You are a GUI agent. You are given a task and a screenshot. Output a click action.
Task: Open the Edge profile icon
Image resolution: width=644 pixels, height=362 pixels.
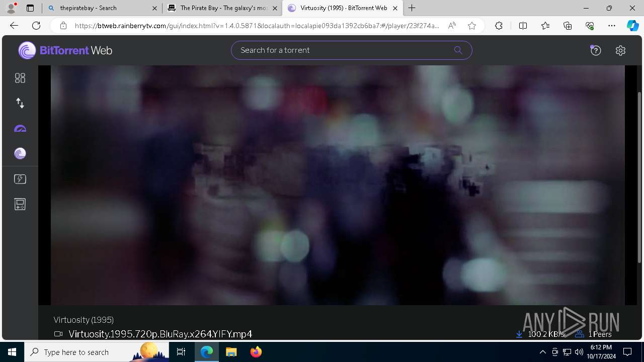pos(11,8)
